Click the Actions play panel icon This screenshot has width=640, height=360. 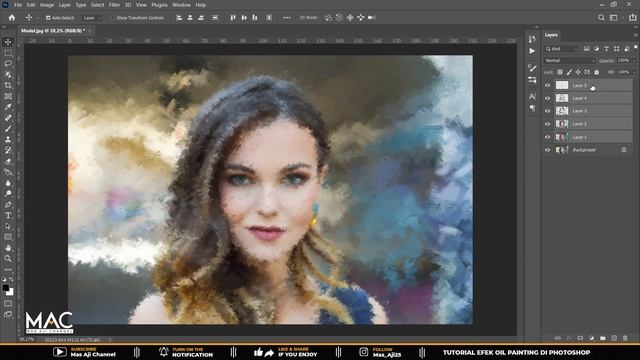532,51
